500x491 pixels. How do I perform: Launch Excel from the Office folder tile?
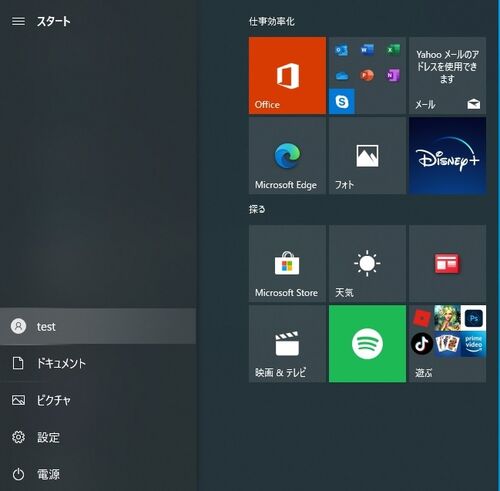[393, 50]
